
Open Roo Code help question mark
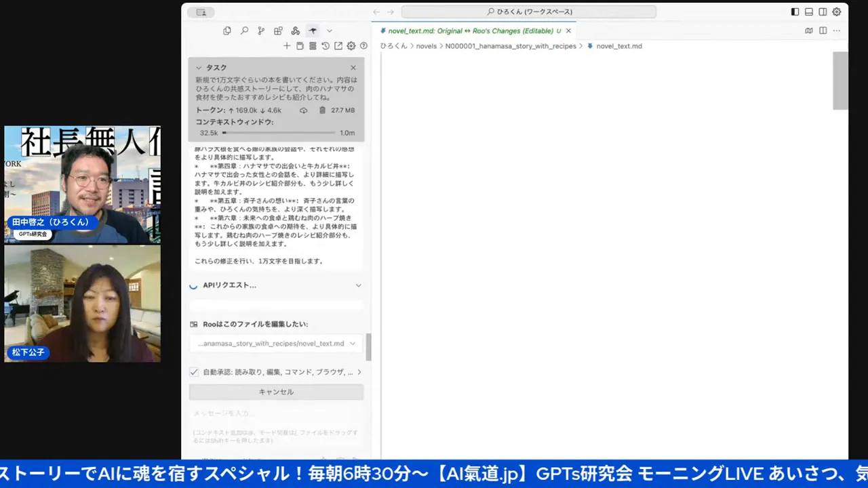[x=364, y=45]
